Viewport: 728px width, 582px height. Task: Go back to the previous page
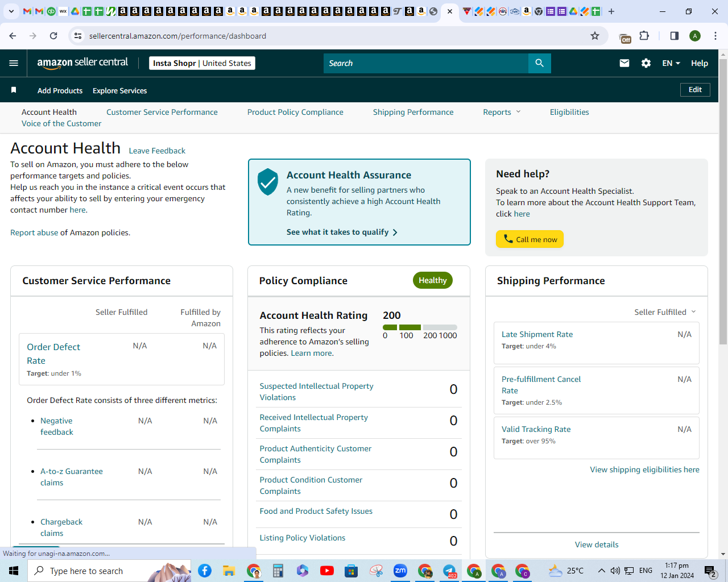tap(13, 36)
